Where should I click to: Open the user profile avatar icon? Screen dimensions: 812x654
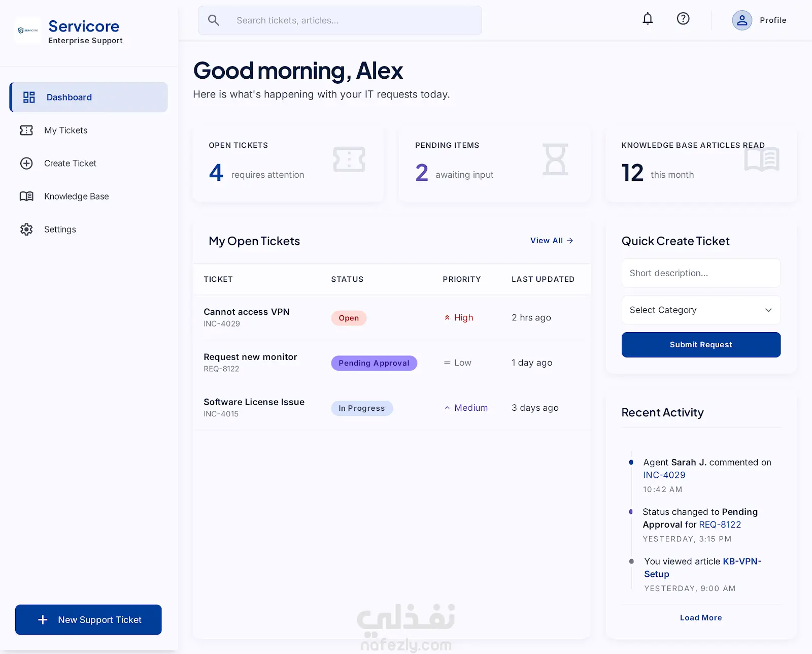(x=742, y=20)
